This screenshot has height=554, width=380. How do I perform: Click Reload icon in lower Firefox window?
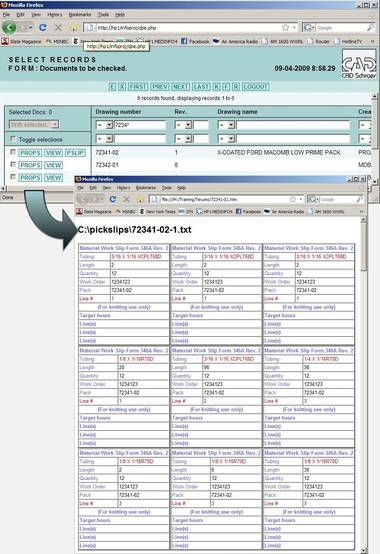point(113,199)
